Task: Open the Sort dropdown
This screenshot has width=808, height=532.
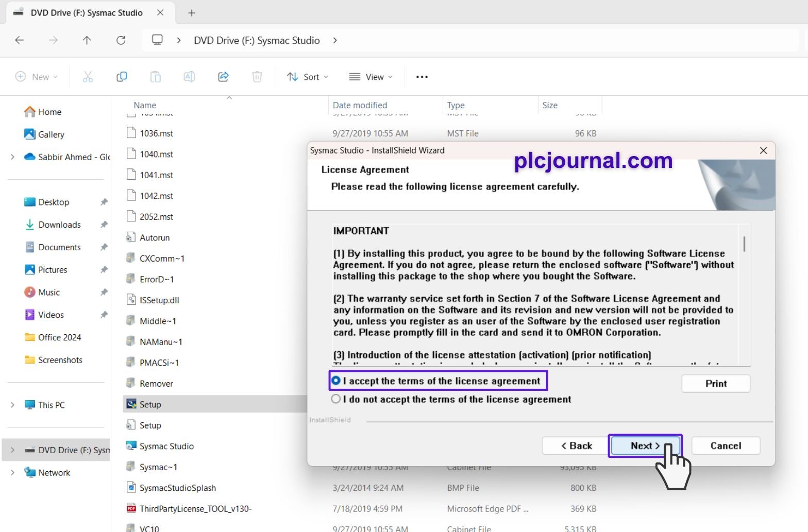Action: click(307, 77)
